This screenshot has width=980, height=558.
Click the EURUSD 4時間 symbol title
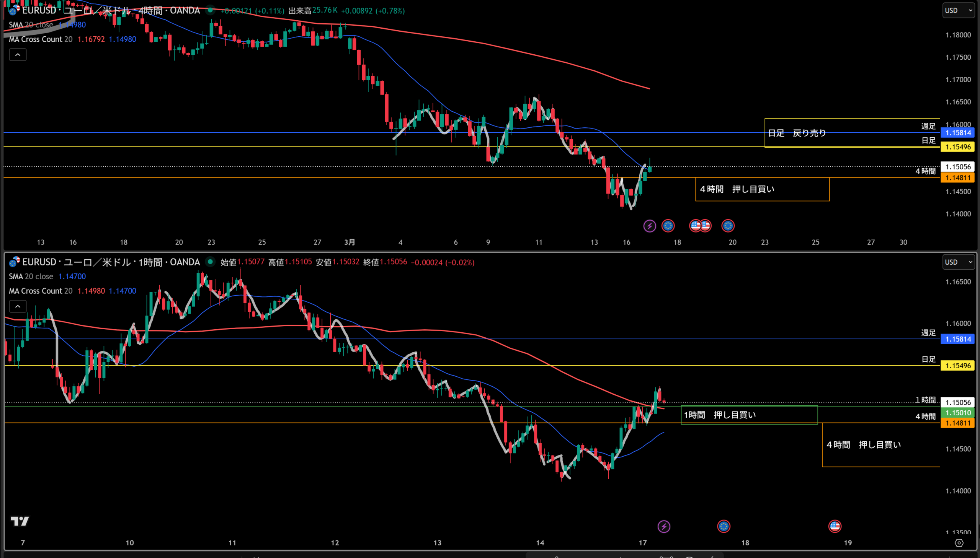[x=111, y=10]
